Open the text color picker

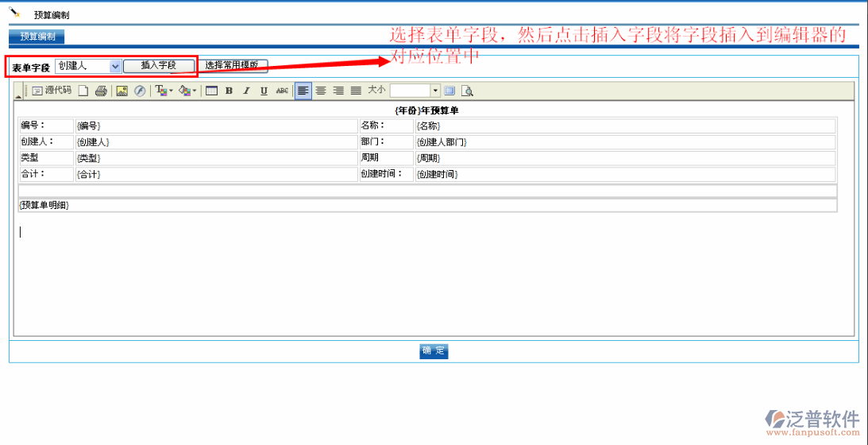pyautogui.click(x=164, y=91)
